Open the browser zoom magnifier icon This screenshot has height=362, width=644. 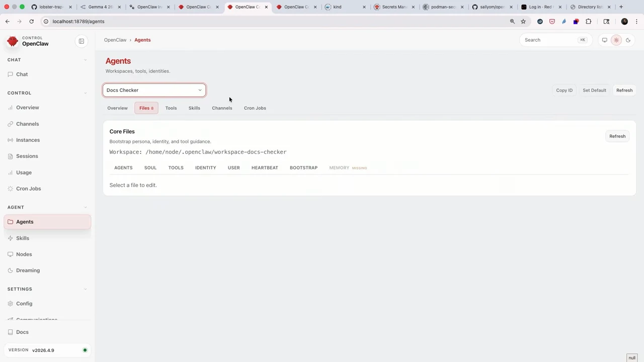point(512,22)
